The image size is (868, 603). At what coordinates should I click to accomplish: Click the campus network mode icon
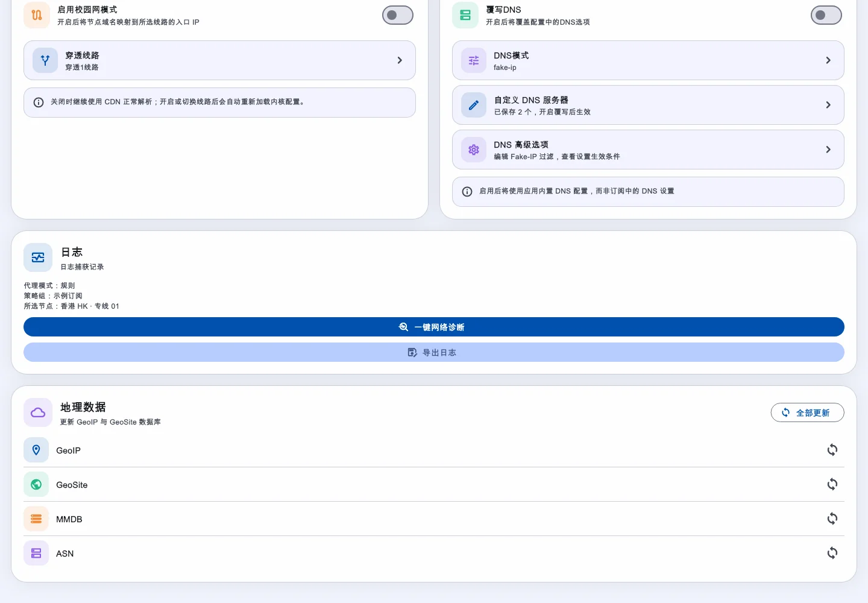[36, 15]
